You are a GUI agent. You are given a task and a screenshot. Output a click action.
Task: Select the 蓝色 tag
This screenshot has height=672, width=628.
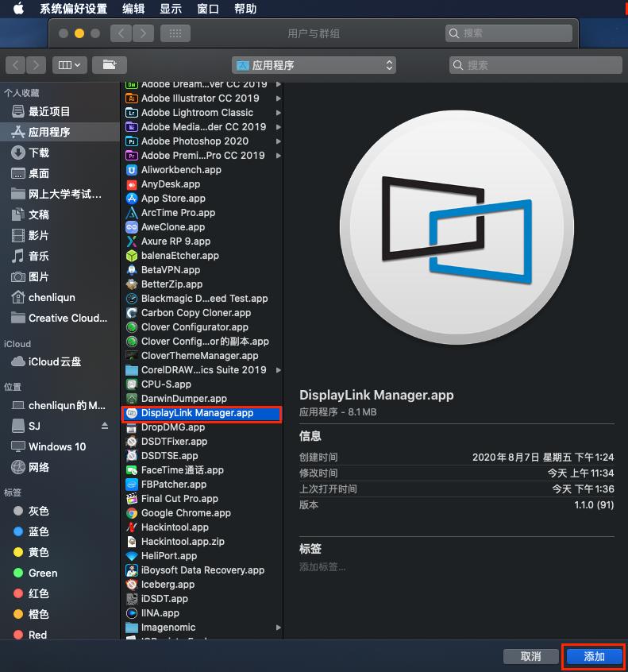coord(60,531)
